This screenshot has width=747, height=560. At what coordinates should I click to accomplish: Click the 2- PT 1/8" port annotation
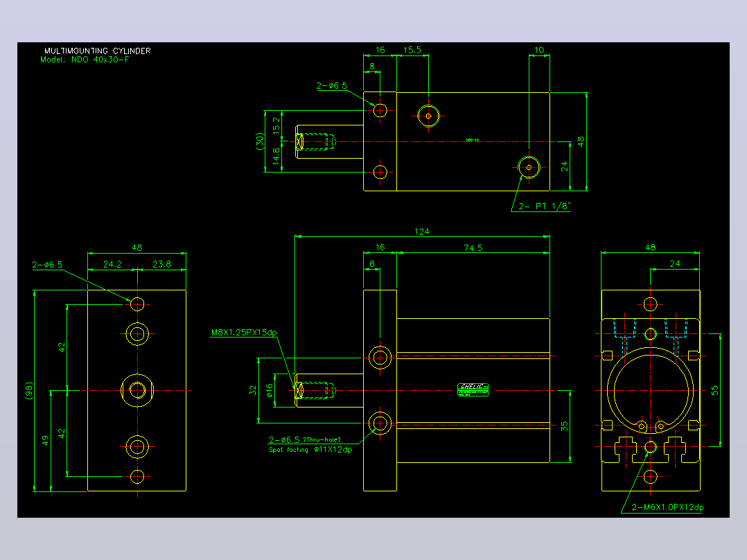(x=544, y=206)
